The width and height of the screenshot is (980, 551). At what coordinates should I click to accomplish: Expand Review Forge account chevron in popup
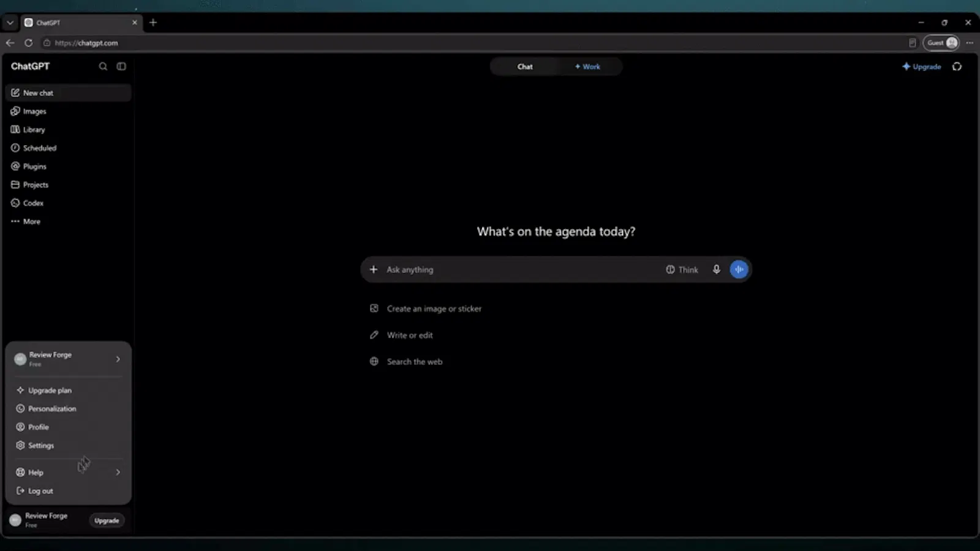tap(118, 359)
